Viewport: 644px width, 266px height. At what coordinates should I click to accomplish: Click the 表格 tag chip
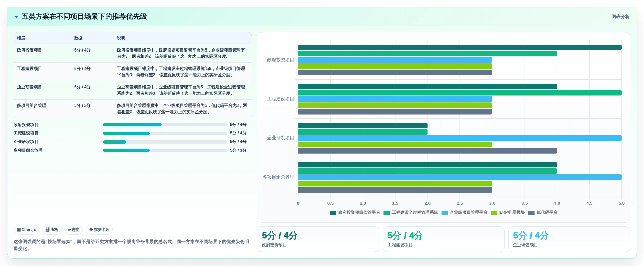click(52, 230)
